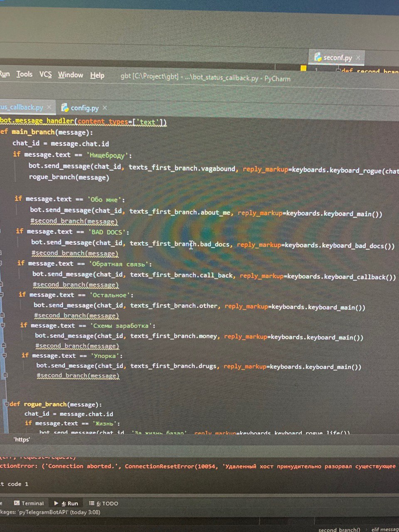Click the rogue_branch(message) call line
The height and width of the screenshot is (532, 399).
point(69,177)
